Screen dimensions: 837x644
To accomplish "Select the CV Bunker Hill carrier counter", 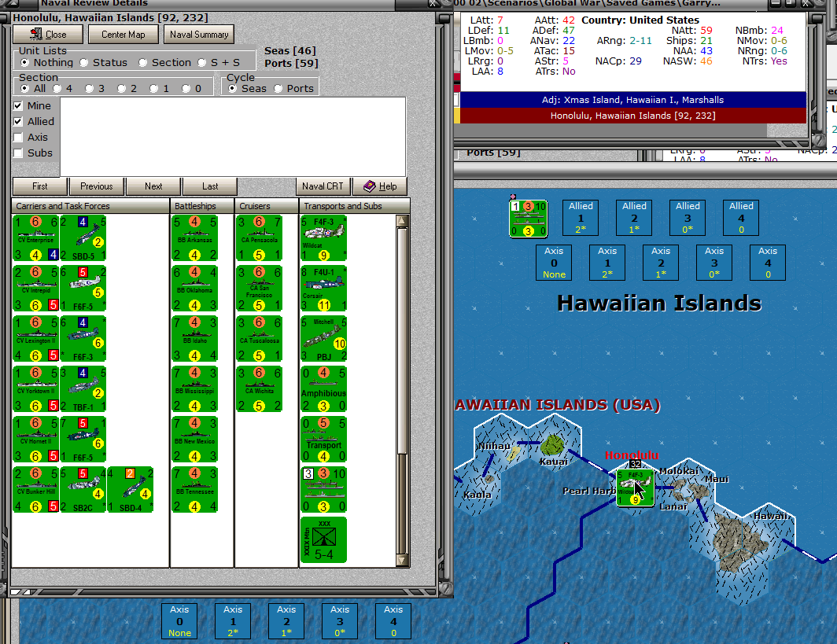I will tap(35, 489).
